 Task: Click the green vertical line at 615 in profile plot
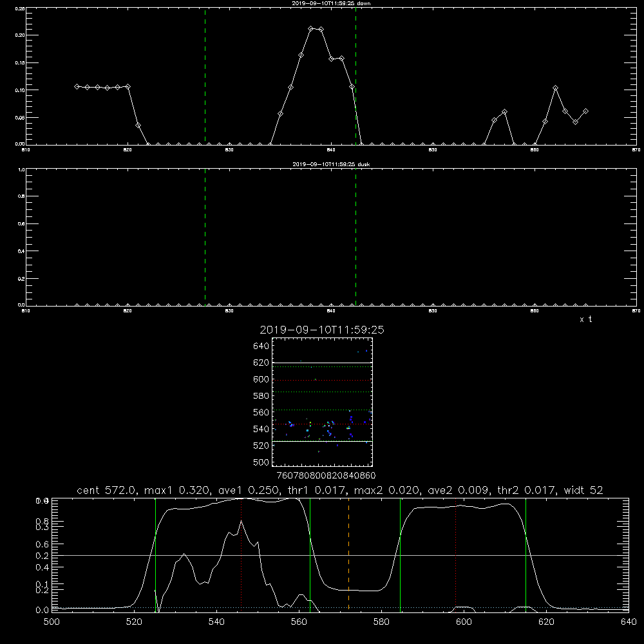(x=526, y=554)
